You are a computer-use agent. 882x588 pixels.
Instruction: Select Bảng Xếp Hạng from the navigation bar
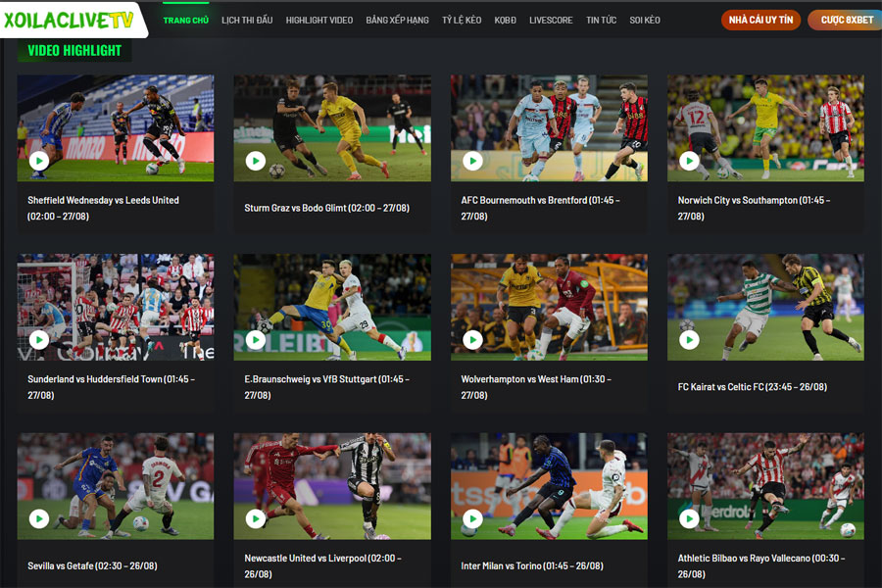point(398,20)
